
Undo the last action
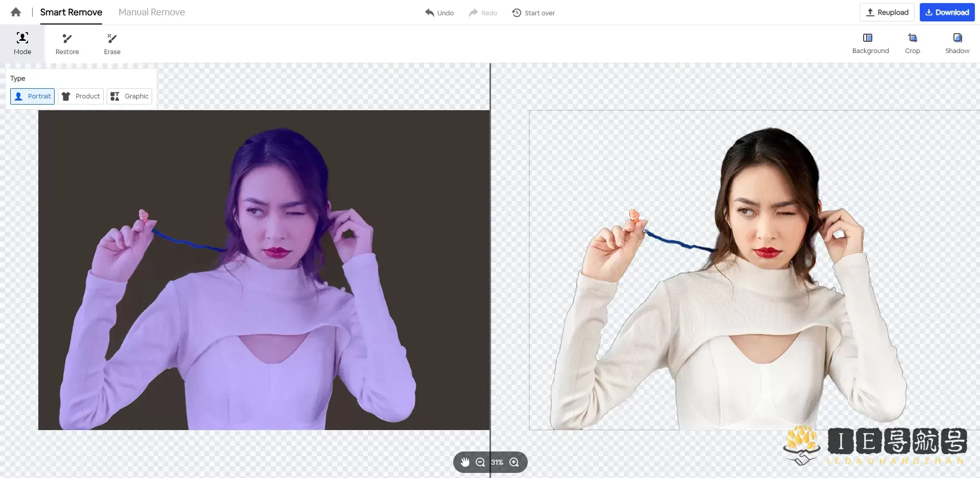(x=439, y=13)
